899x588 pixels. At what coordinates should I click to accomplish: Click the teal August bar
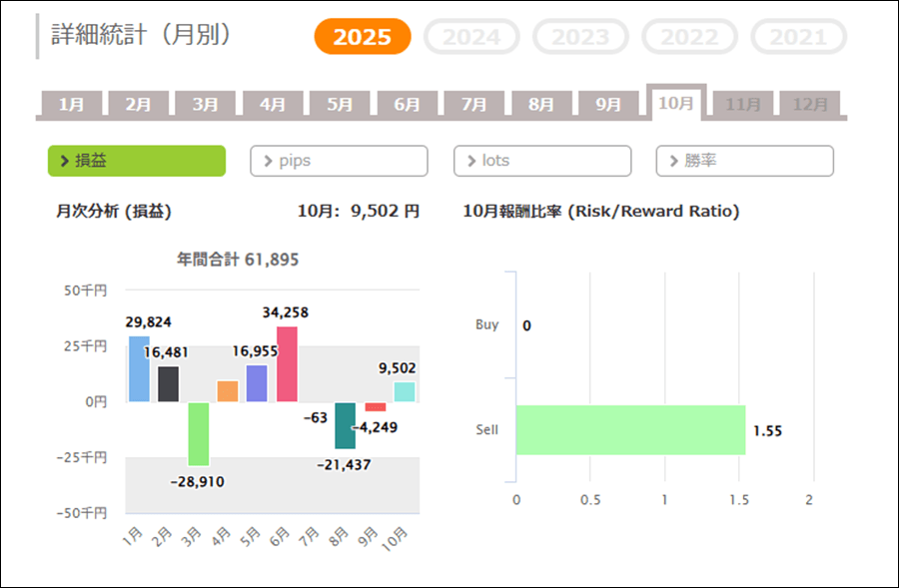click(x=346, y=425)
